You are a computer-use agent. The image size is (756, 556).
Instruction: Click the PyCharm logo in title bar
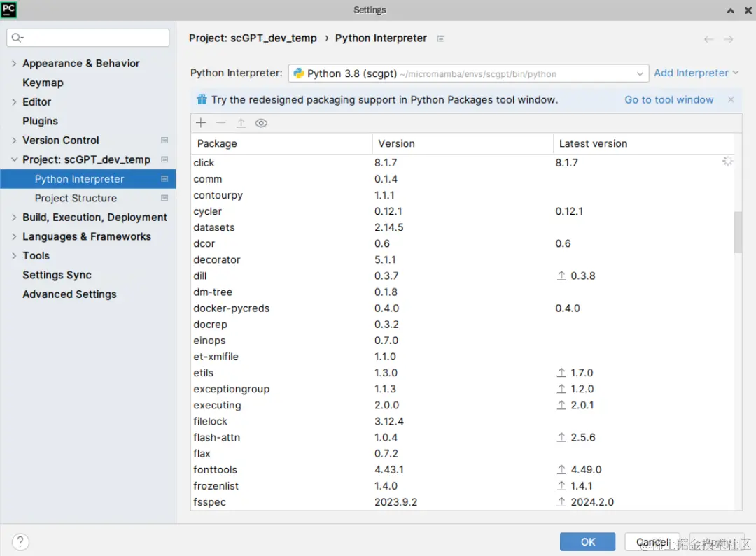[x=8, y=9]
